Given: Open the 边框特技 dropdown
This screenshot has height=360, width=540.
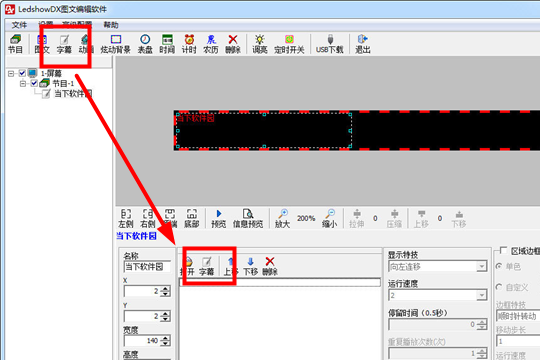Looking at the screenshot, I should (518, 316).
